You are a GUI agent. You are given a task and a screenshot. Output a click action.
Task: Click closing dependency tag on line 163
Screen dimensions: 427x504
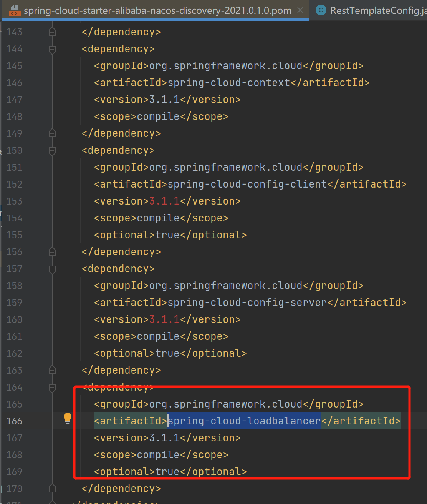(121, 370)
